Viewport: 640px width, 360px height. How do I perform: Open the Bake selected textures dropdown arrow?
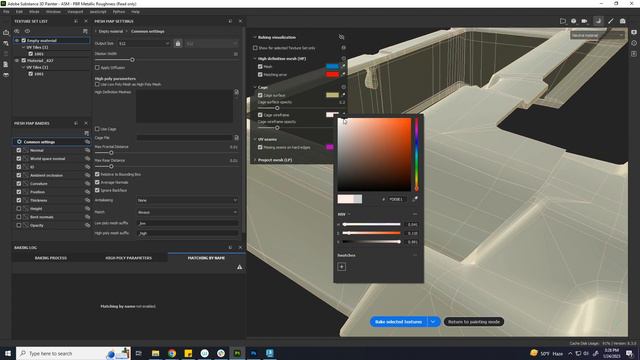click(x=433, y=322)
